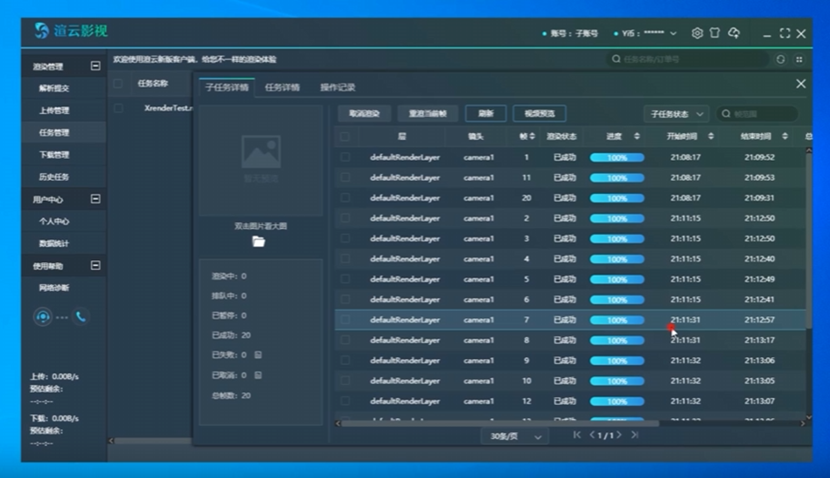Check the frame 20 row checkbox
Image resolution: width=830 pixels, height=478 pixels.
[345, 198]
